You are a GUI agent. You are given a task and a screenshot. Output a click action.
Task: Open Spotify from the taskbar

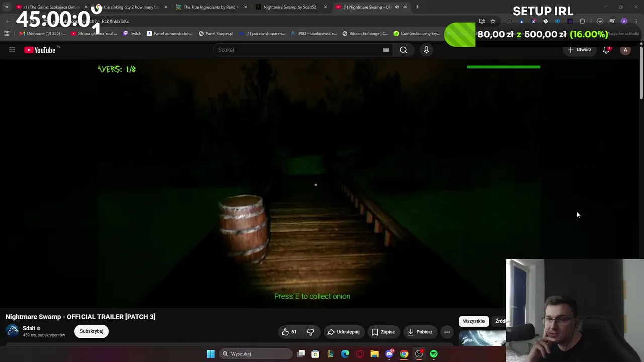click(x=434, y=354)
